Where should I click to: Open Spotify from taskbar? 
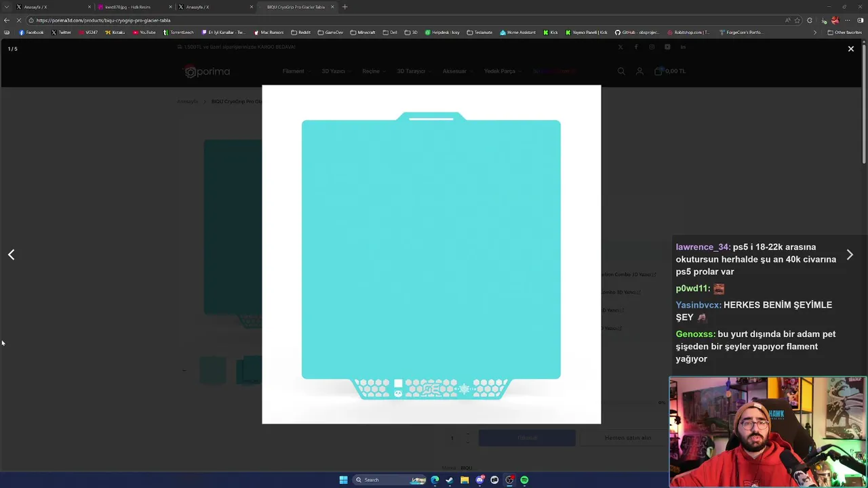(x=524, y=480)
